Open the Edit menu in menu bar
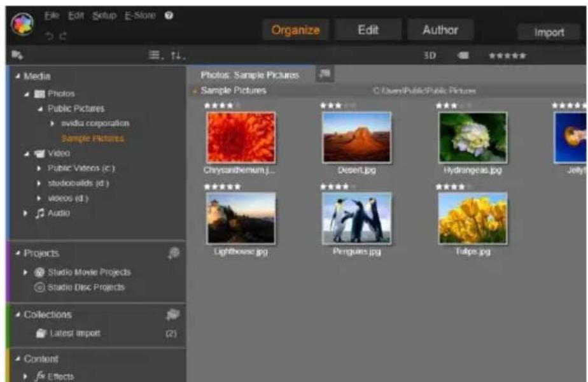Viewport: 588px width, 382px height. (x=76, y=15)
